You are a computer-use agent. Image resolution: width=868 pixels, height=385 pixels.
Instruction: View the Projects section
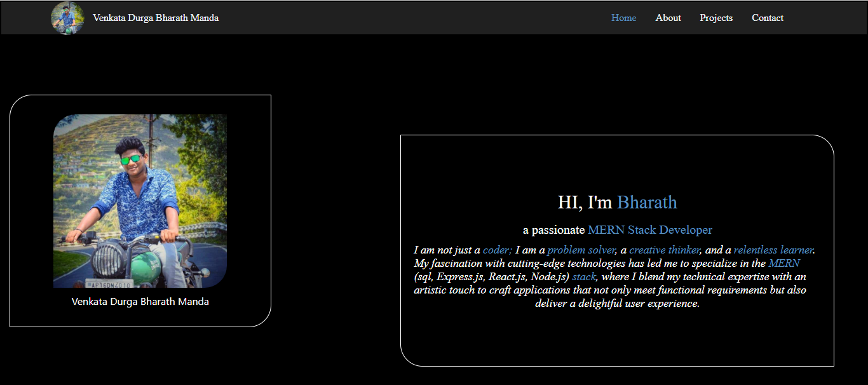click(716, 18)
